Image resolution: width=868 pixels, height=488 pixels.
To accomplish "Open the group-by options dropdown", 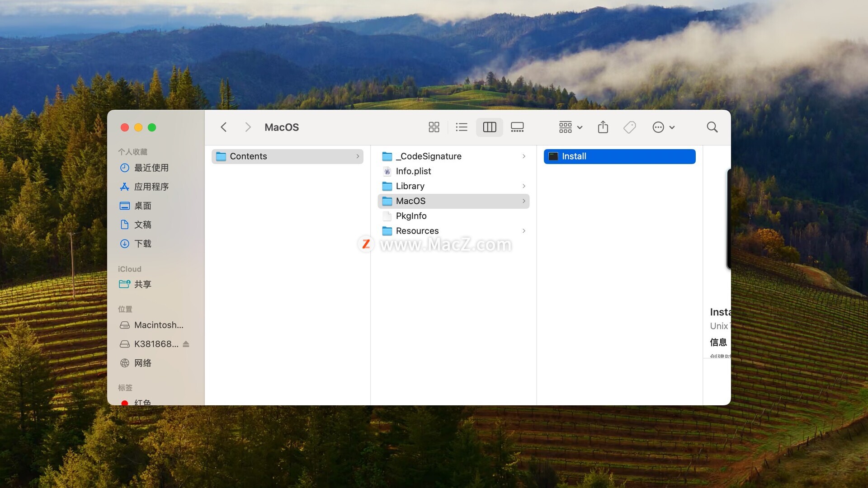I will coord(571,127).
